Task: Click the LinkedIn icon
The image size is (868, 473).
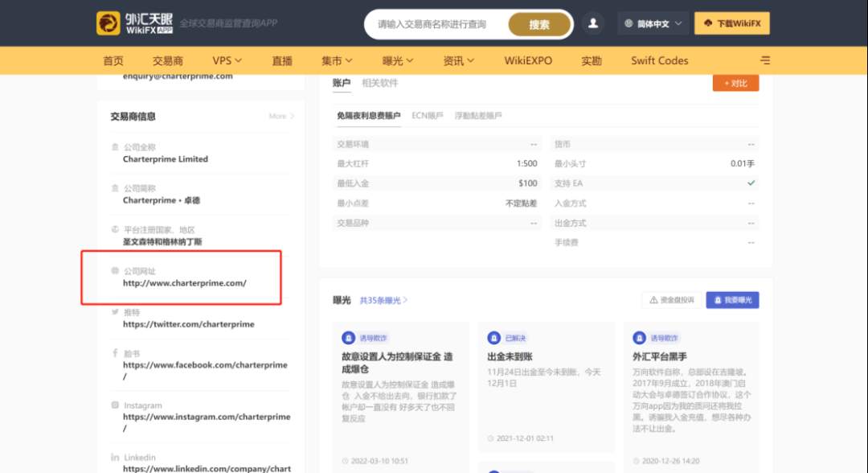Action: click(115, 457)
